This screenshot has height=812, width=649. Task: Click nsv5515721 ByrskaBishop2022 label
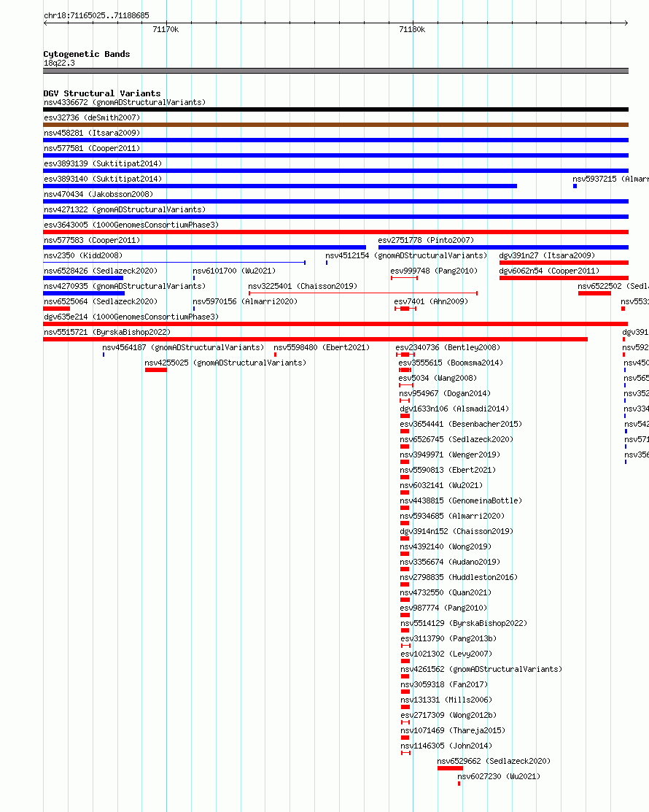(x=107, y=332)
